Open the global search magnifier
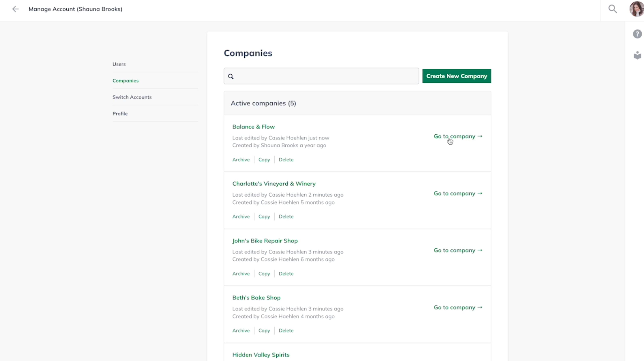Screen dimensions: 644x361 coord(613,9)
